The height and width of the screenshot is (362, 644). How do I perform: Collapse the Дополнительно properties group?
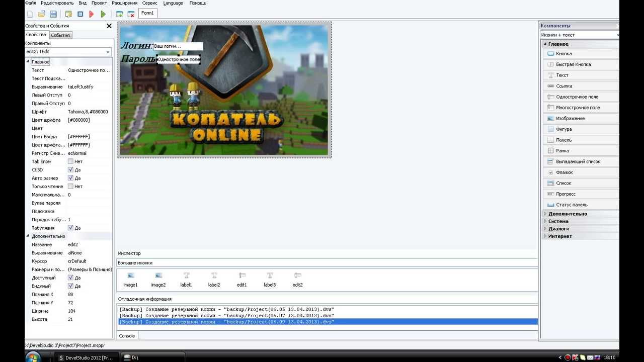click(x=28, y=236)
